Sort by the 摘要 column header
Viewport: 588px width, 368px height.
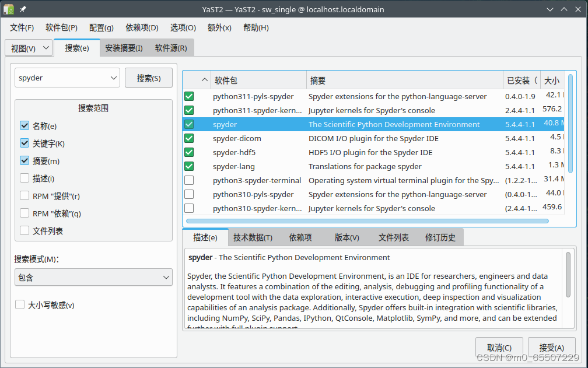[x=405, y=80]
